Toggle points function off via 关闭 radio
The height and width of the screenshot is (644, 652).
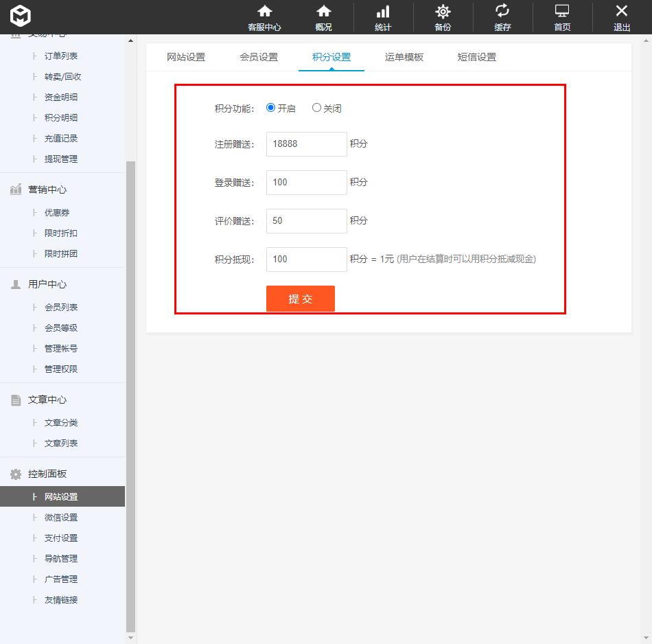pyautogui.click(x=316, y=108)
